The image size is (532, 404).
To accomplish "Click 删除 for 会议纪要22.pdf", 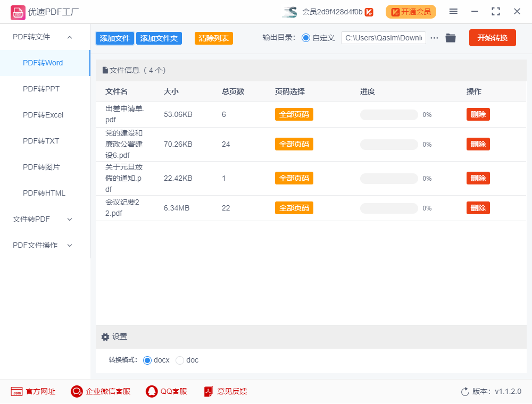I will tap(478, 207).
